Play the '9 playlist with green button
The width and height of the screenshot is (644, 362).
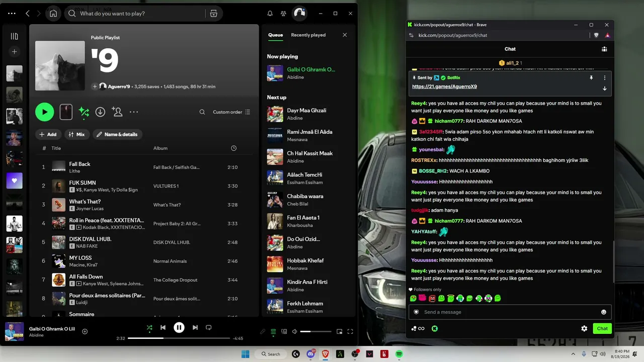point(44,112)
